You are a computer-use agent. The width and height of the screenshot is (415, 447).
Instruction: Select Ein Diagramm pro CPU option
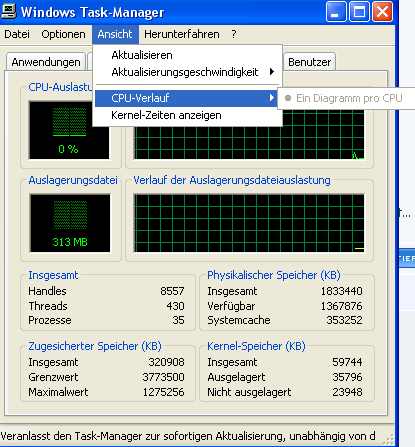(346, 98)
